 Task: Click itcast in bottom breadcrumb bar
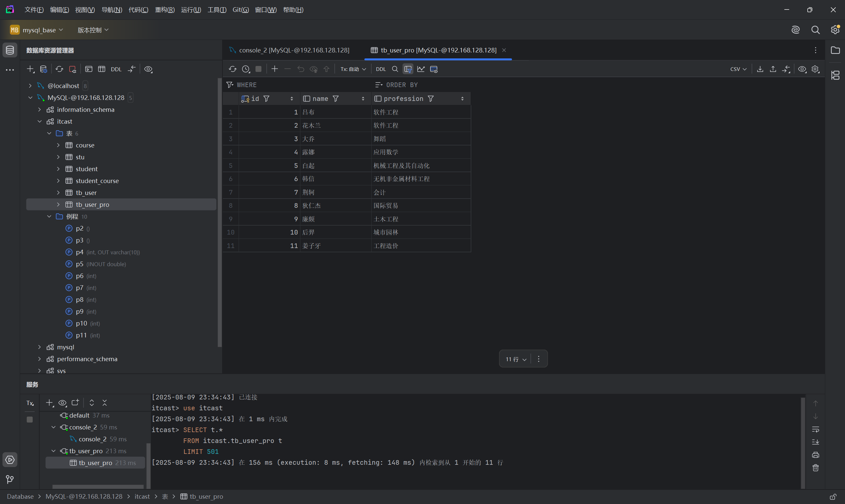[142, 496]
